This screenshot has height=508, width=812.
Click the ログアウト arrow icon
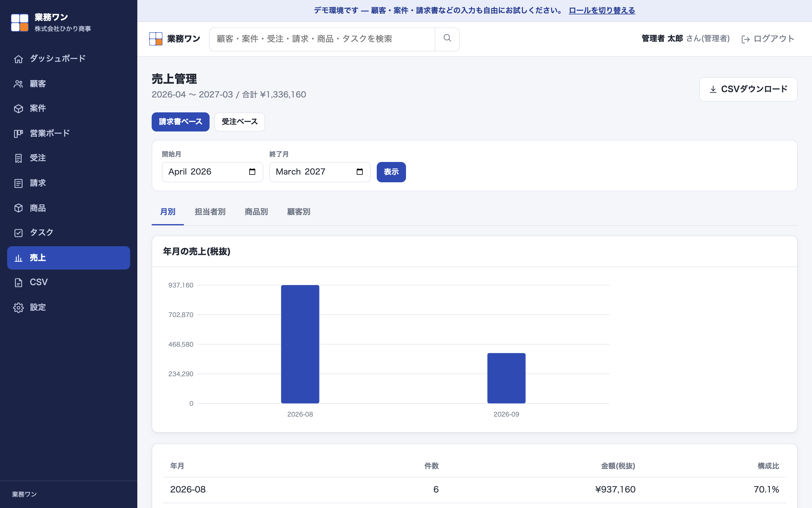[745, 39]
